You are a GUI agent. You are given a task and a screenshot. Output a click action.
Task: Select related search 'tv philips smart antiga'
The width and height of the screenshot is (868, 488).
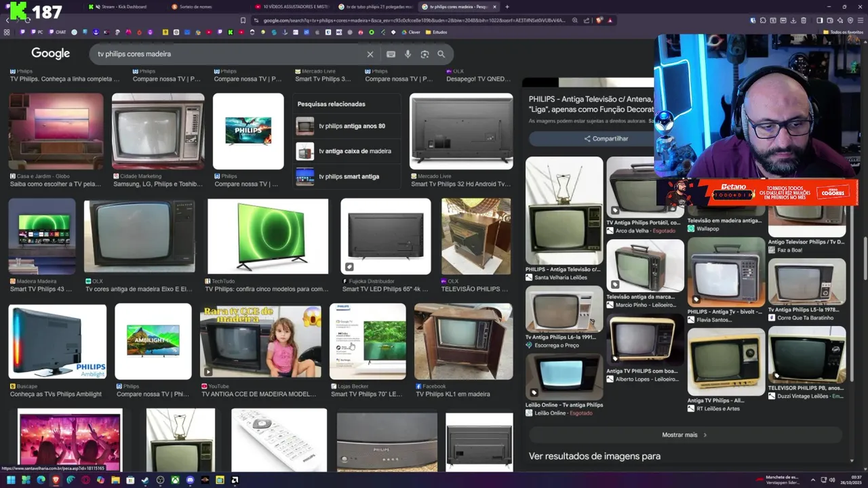click(x=346, y=176)
